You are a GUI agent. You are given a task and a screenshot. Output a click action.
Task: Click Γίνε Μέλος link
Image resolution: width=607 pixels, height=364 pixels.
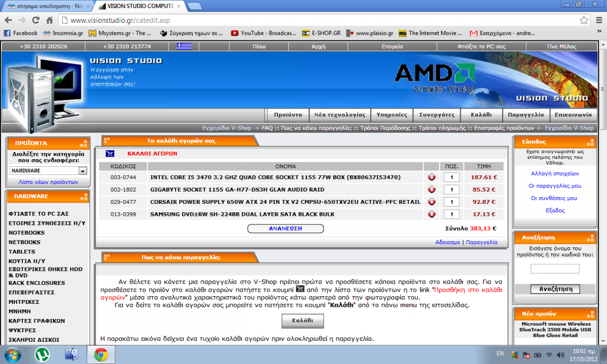coord(561,46)
